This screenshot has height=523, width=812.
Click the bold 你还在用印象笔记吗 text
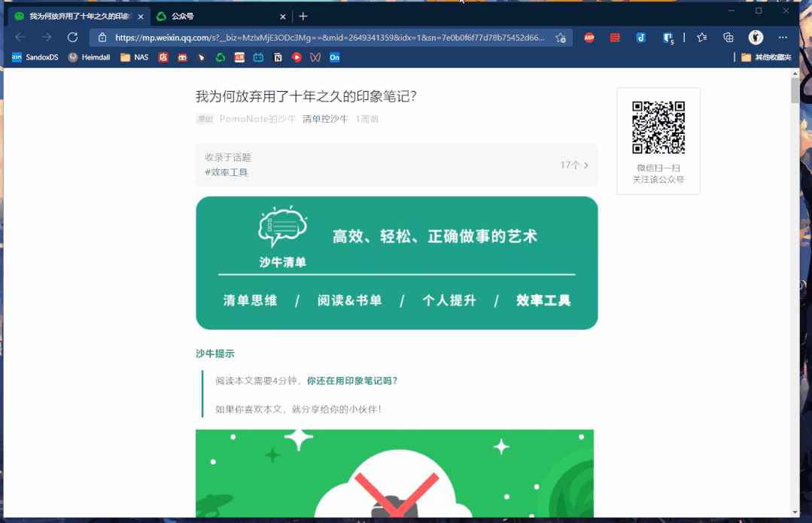coord(352,381)
